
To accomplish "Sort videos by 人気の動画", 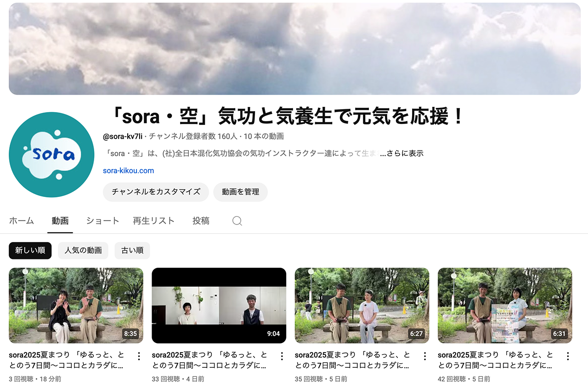I will 83,251.
